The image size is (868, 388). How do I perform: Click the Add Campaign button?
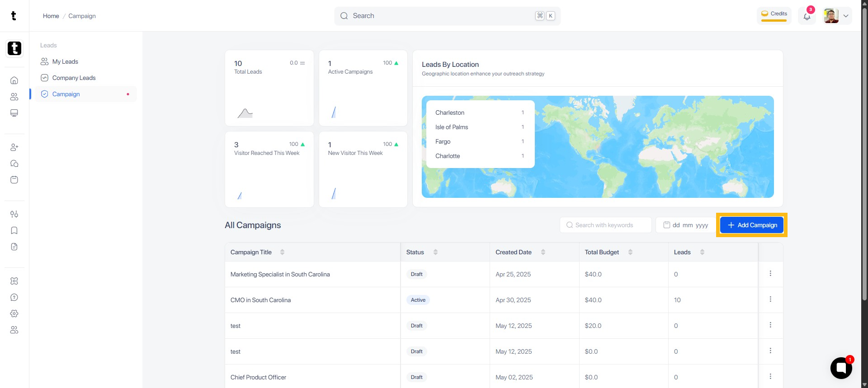[x=752, y=225]
